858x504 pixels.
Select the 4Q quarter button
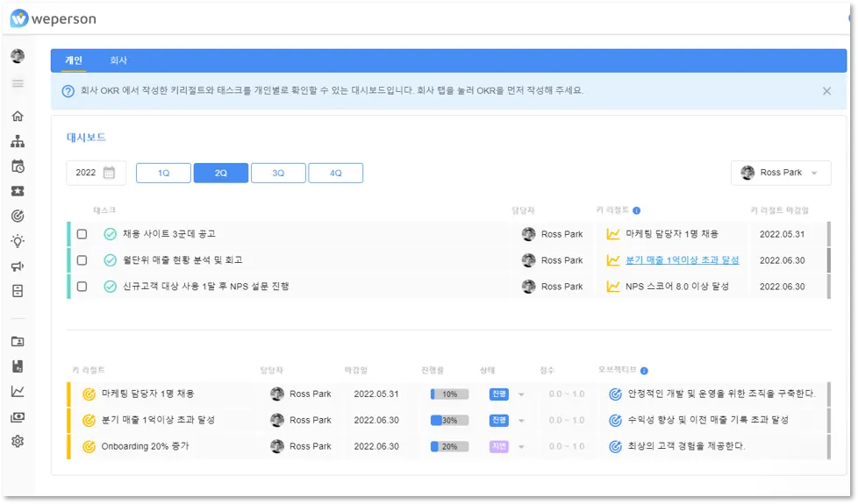335,173
